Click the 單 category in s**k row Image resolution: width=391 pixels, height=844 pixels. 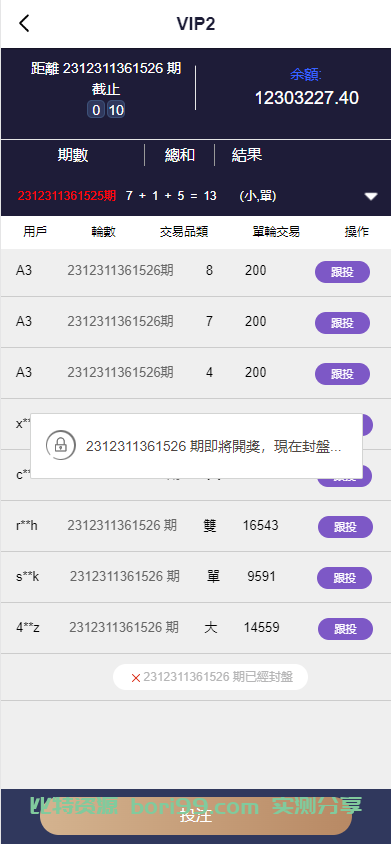tap(213, 576)
